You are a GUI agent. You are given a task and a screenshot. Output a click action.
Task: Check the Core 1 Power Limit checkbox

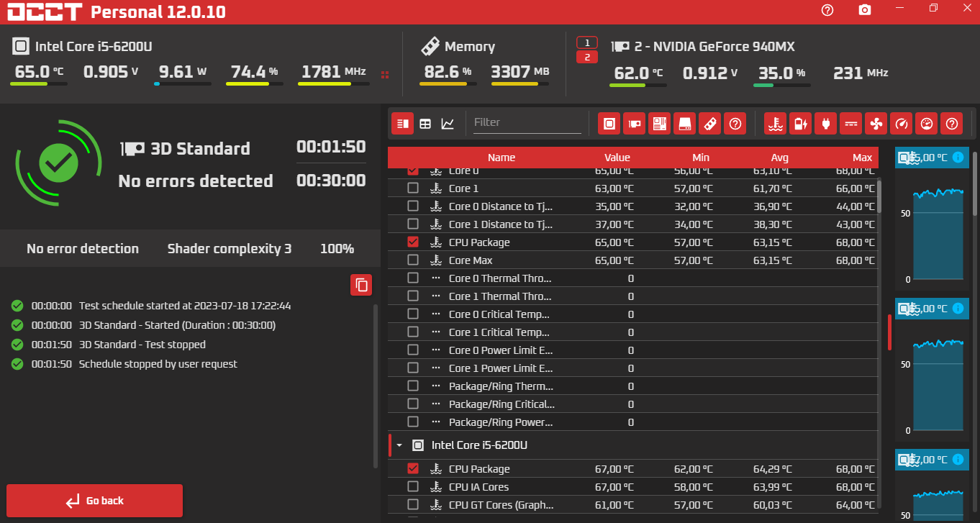(413, 368)
